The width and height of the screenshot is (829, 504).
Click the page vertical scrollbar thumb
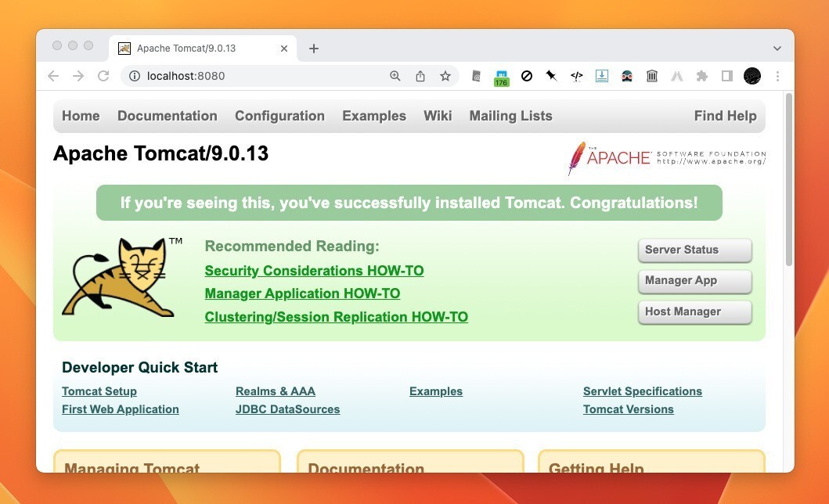point(789,180)
